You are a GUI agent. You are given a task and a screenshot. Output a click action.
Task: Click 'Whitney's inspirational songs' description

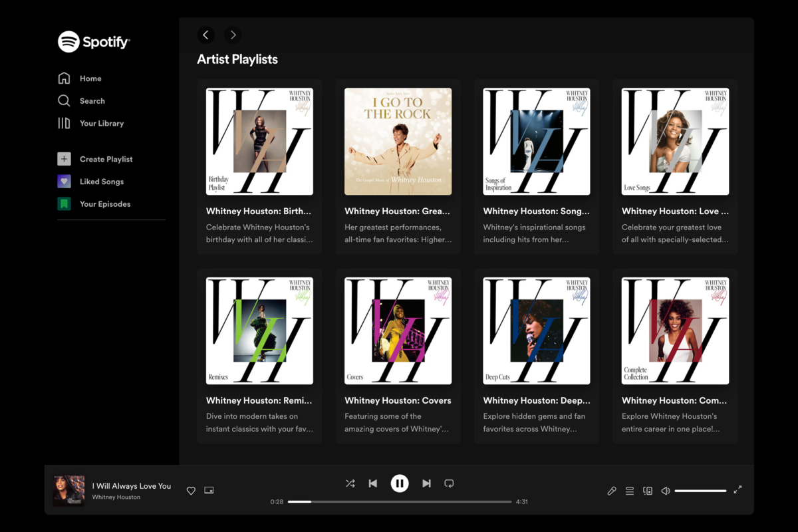tap(535, 233)
